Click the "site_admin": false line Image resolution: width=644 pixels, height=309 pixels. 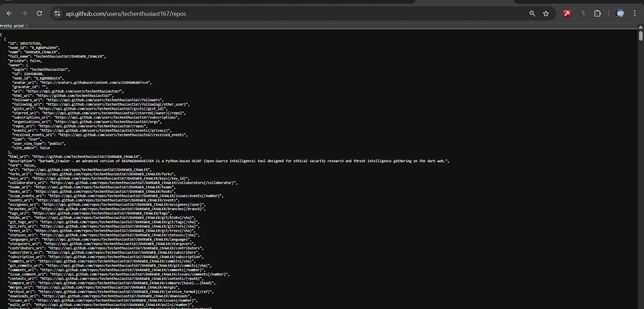pos(31,148)
